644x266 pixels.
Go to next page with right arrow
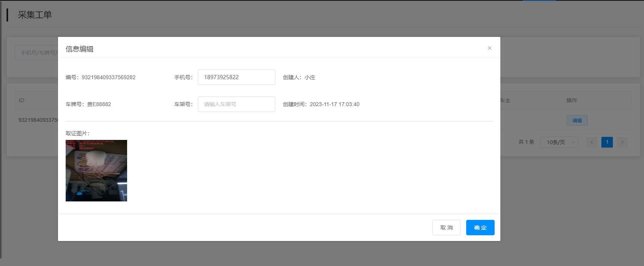tap(622, 142)
